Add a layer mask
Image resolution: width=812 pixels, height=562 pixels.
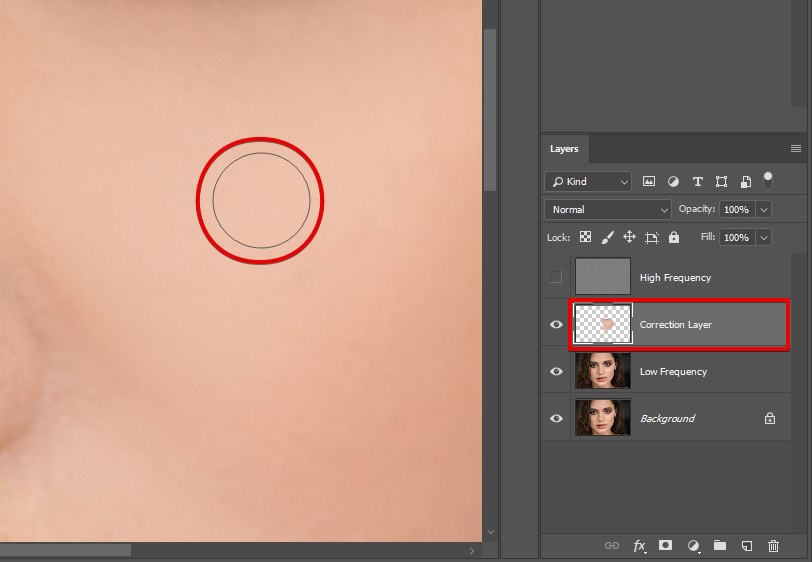click(665, 546)
